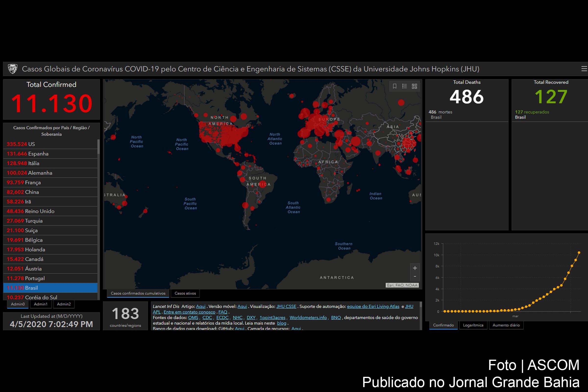The image size is (588, 392).
Task: Click the Johns Hopkins shield logo
Action: pyautogui.click(x=12, y=69)
